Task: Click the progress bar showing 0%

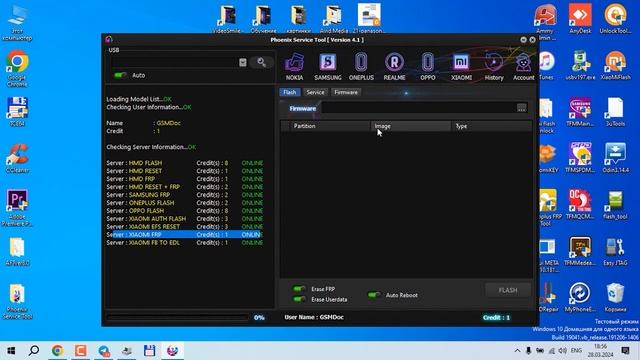Action: pos(178,317)
